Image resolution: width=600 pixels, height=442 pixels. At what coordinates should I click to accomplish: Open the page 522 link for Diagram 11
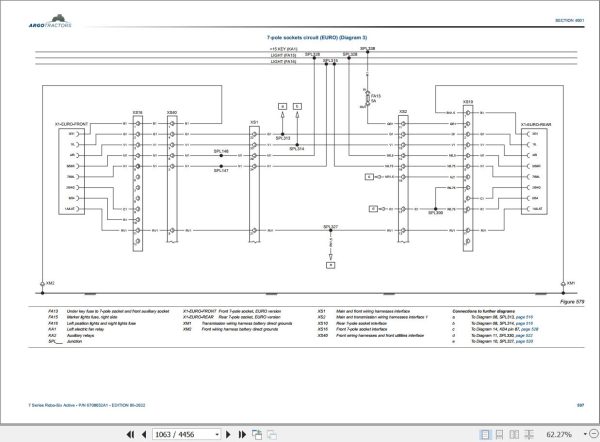(x=524, y=335)
